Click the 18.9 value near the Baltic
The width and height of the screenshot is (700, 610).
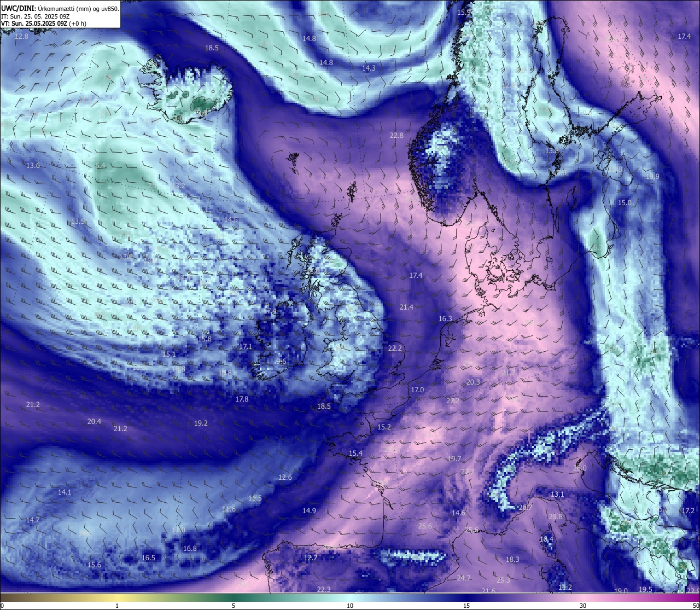tap(652, 177)
